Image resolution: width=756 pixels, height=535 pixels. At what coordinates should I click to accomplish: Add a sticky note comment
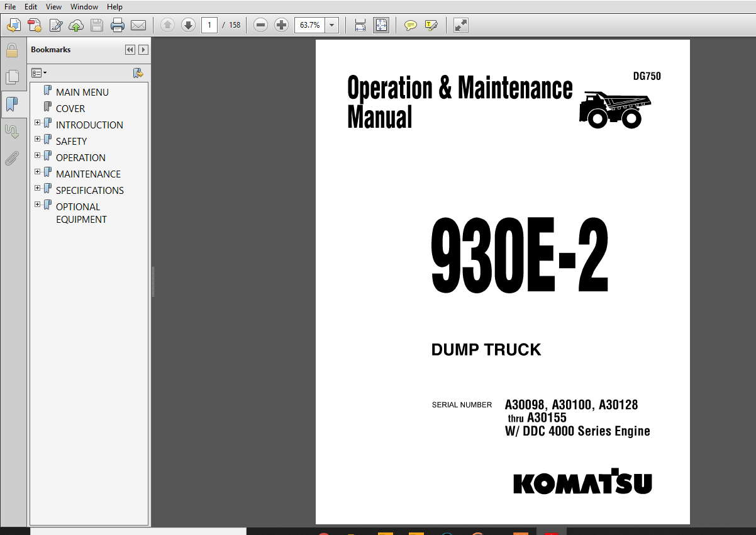(411, 25)
